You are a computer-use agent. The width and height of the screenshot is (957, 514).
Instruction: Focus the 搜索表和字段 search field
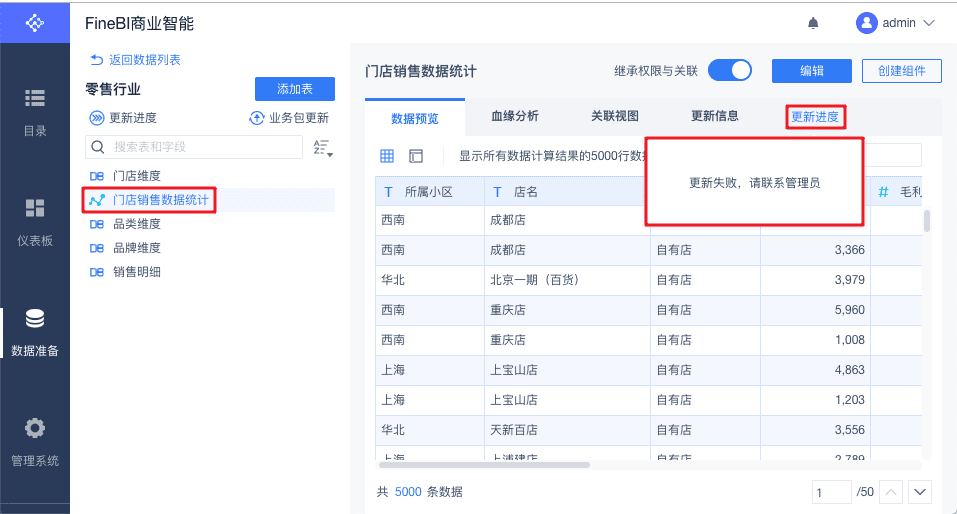pyautogui.click(x=200, y=147)
